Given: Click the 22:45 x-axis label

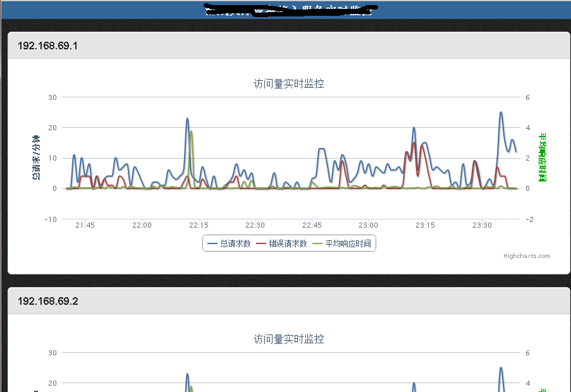Looking at the screenshot, I should 312,225.
